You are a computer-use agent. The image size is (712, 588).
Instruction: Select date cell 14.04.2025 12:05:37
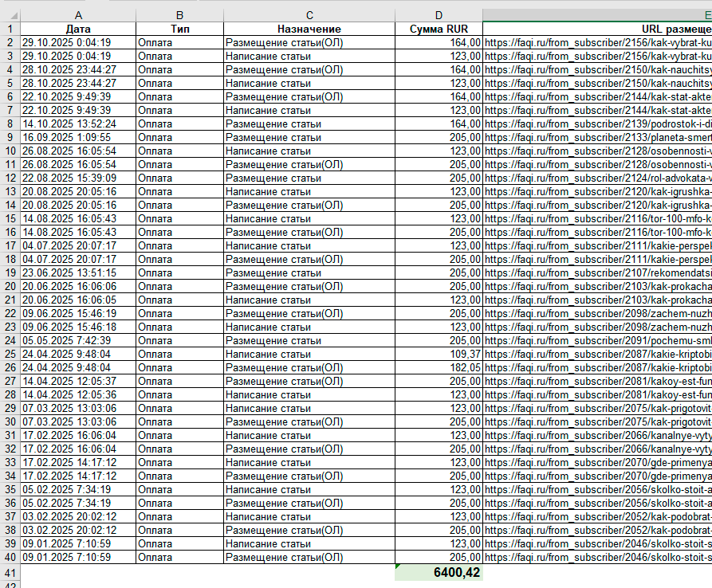coord(78,381)
